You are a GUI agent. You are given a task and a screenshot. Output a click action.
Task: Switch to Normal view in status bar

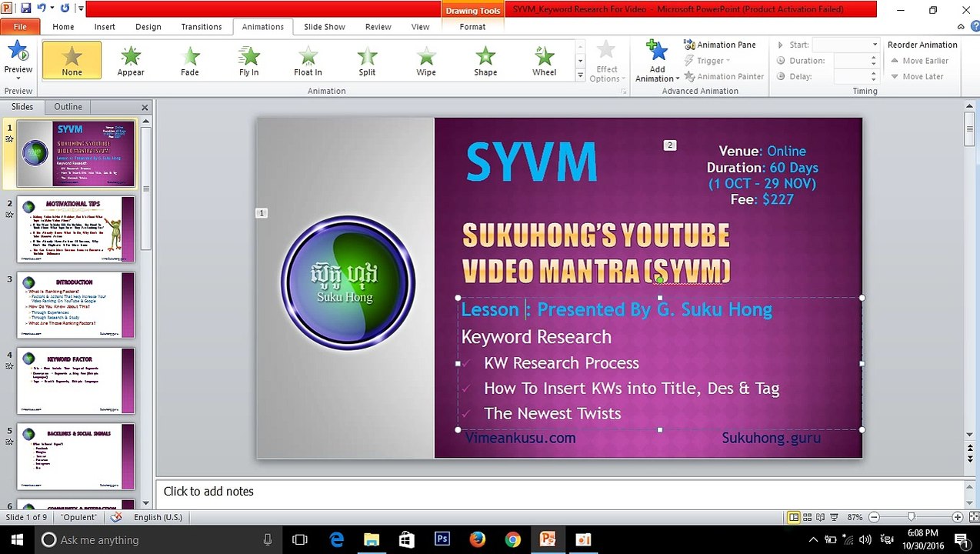tap(794, 517)
